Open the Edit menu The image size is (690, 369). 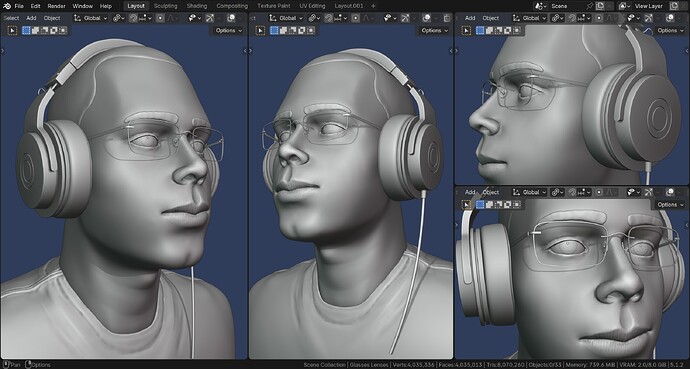pos(36,6)
